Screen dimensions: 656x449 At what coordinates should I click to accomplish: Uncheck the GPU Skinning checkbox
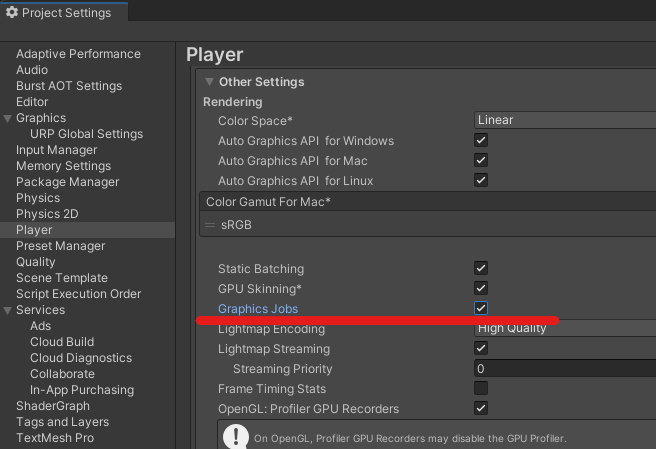pos(481,288)
